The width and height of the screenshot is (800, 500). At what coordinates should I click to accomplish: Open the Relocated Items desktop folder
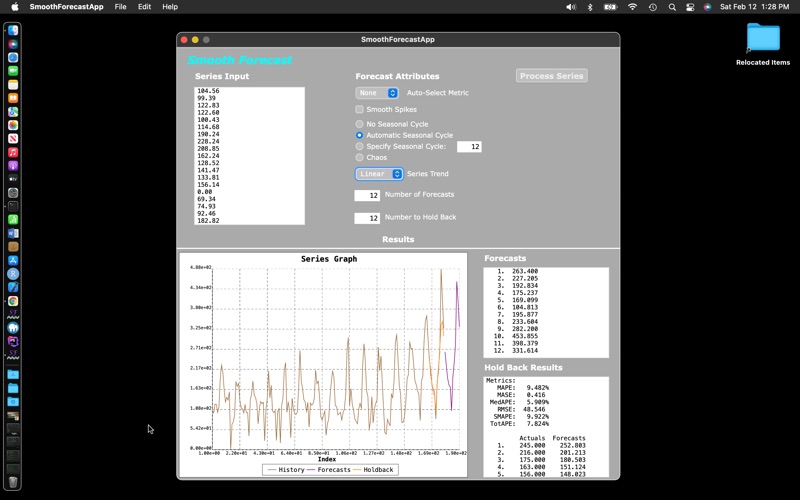click(763, 45)
